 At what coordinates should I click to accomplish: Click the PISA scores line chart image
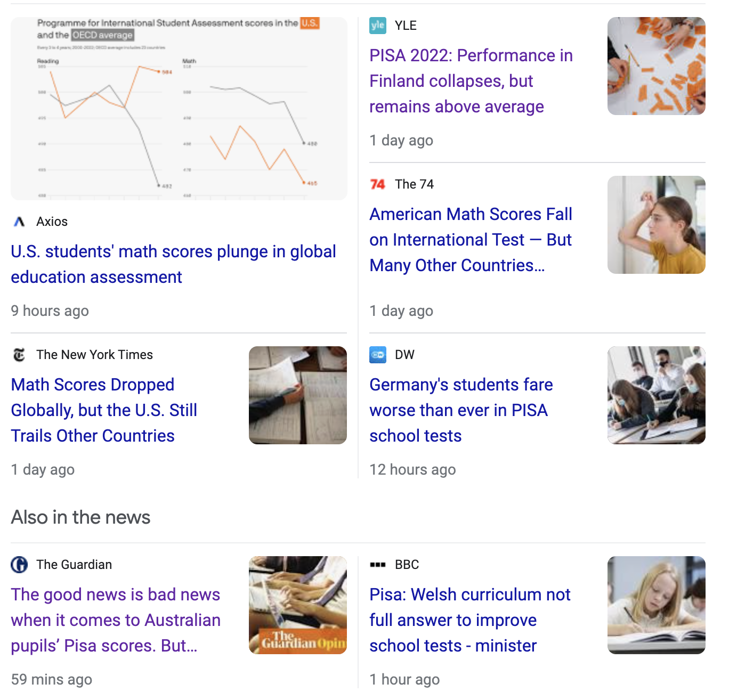click(179, 109)
